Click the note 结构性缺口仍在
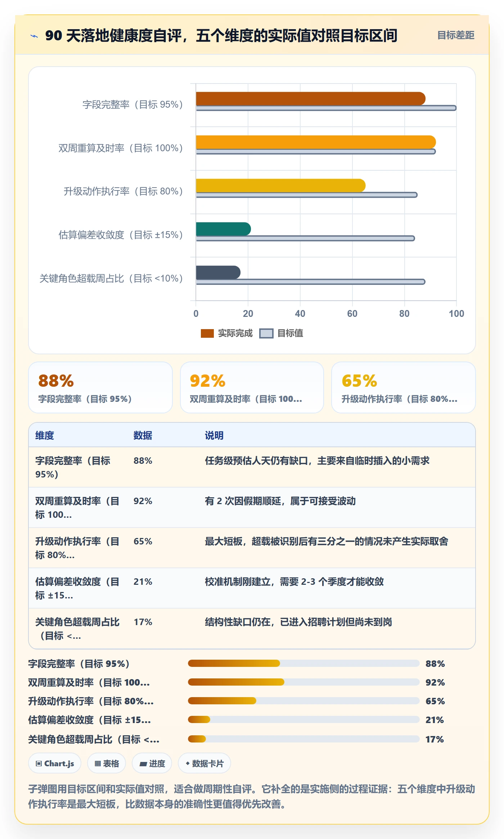The width and height of the screenshot is (504, 839). coord(298,622)
